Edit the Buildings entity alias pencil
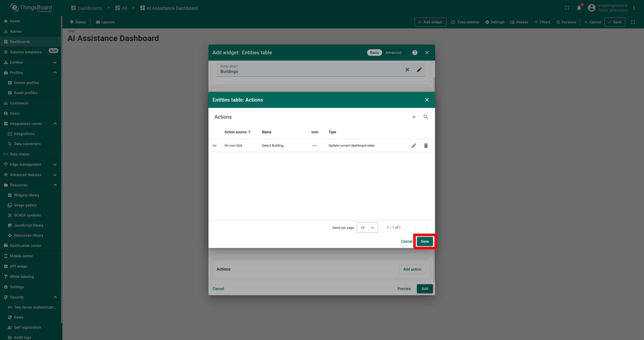 pyautogui.click(x=419, y=70)
